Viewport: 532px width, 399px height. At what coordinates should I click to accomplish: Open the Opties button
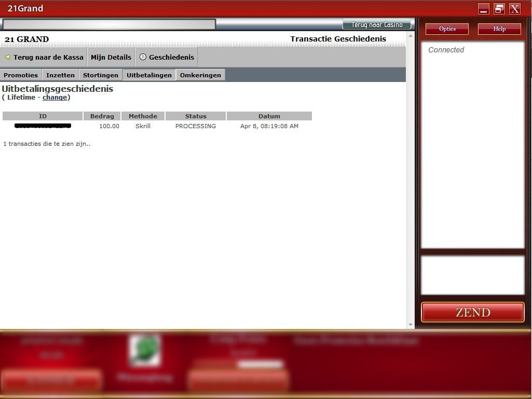[447, 29]
